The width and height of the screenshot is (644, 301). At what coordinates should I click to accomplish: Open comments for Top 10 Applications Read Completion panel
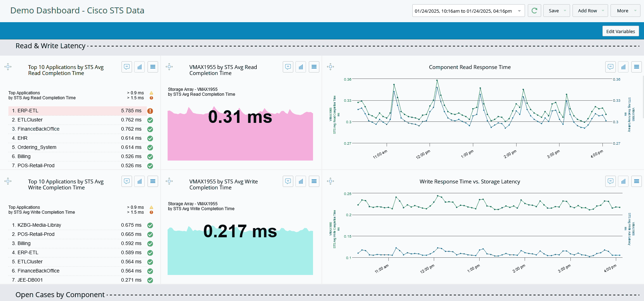pos(127,67)
